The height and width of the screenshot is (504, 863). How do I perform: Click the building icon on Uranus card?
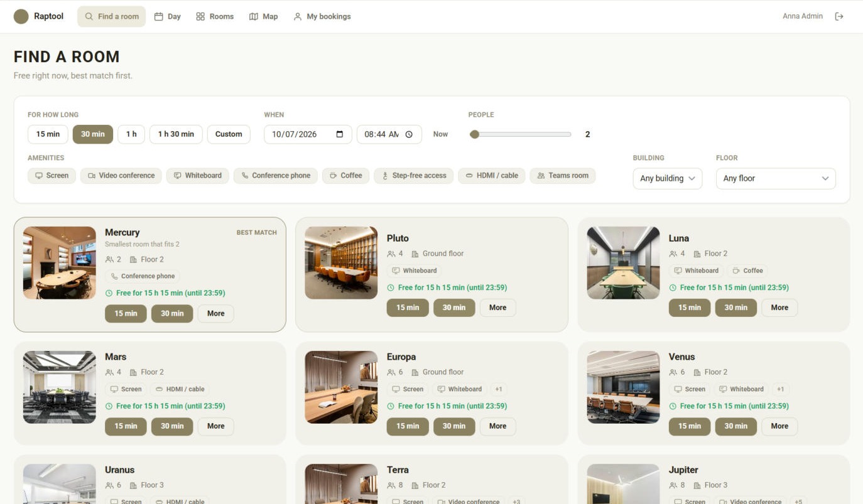(x=133, y=485)
